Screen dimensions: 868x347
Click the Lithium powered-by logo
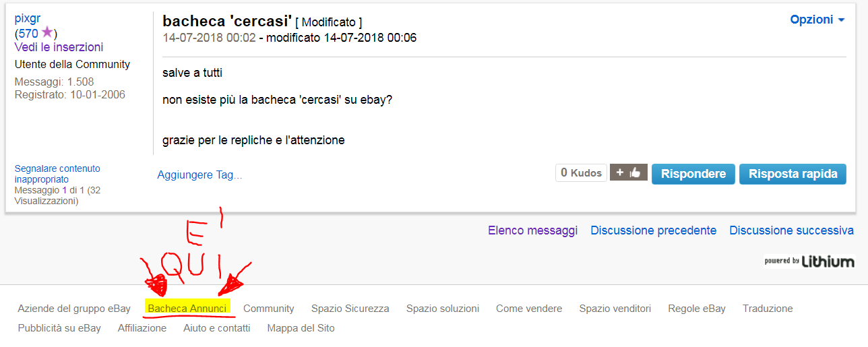(809, 261)
